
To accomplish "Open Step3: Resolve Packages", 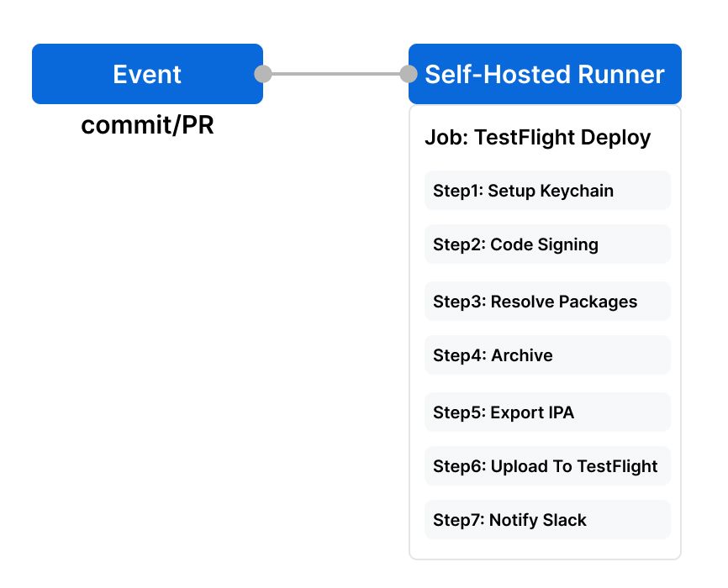I will tap(547, 302).
